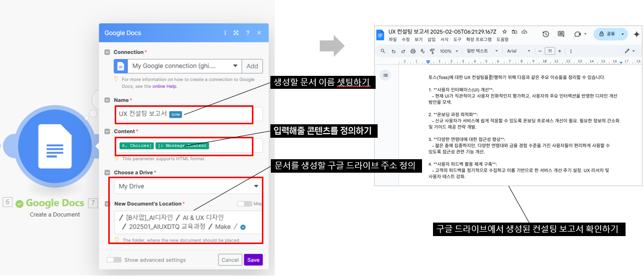The height and width of the screenshot is (276, 644).
Task: Click the font size 11 box
Action: tap(550, 51)
